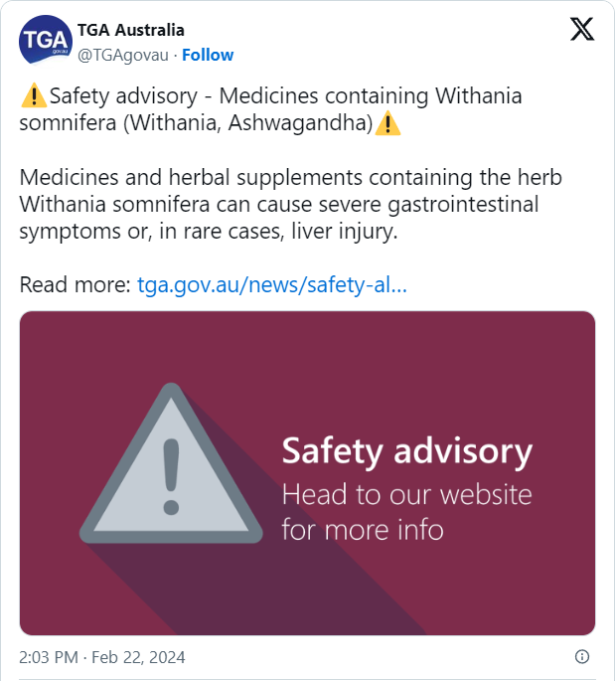The width and height of the screenshot is (616, 681).
Task: Click the TGA Australia profile avatar
Action: 40,43
